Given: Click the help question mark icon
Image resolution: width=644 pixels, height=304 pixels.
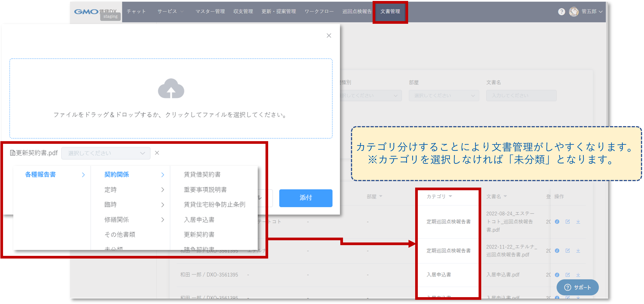Looking at the screenshot, I should click(x=561, y=12).
